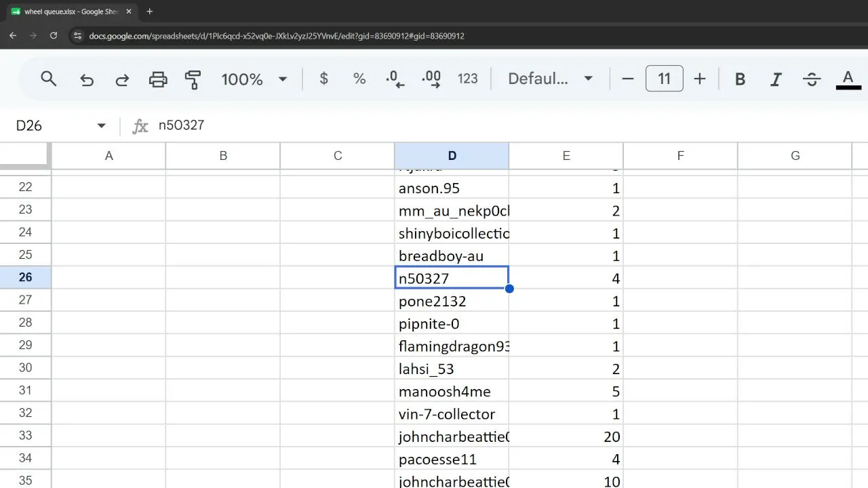This screenshot has width=868, height=488.
Task: Click the search menus magnifier icon
Action: [x=48, y=79]
